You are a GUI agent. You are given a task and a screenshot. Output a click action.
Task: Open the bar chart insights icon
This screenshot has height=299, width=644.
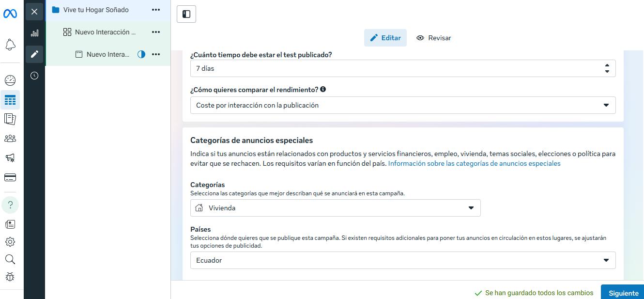pyautogui.click(x=34, y=33)
